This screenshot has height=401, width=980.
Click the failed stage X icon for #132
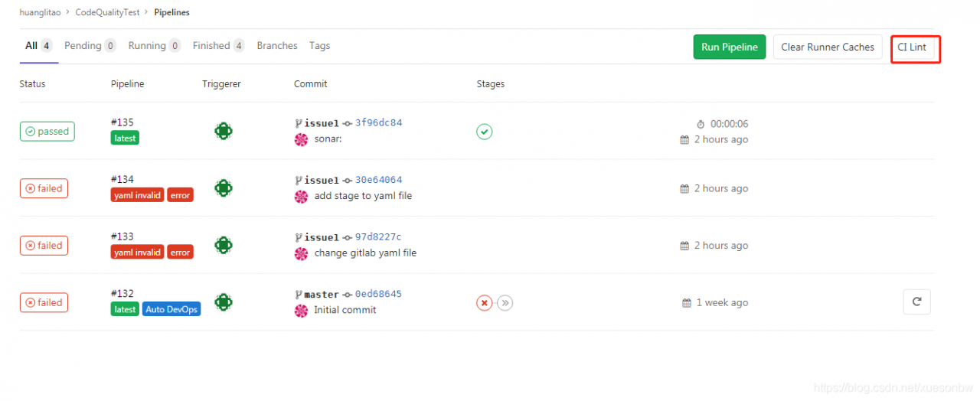point(484,303)
